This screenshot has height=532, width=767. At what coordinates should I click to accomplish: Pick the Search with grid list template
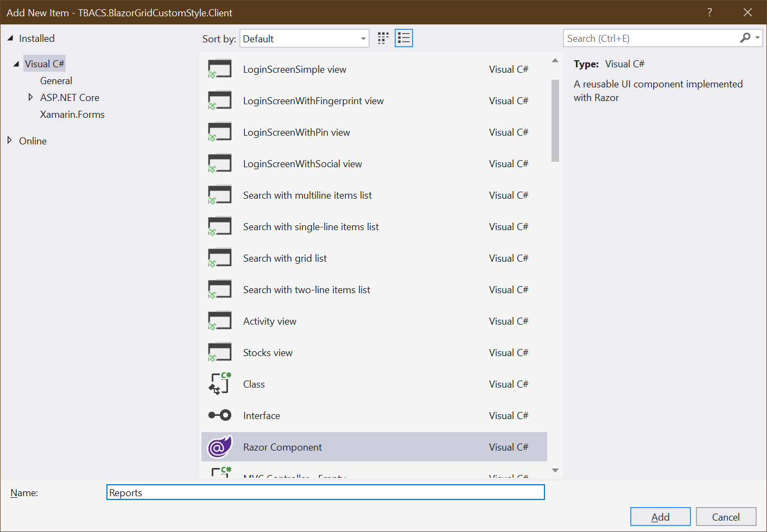pyautogui.click(x=284, y=258)
